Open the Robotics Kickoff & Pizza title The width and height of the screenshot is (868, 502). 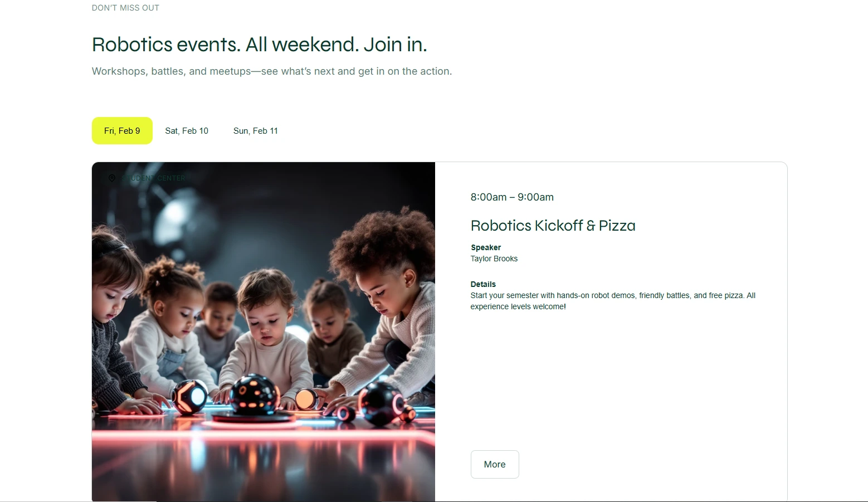pos(553,226)
